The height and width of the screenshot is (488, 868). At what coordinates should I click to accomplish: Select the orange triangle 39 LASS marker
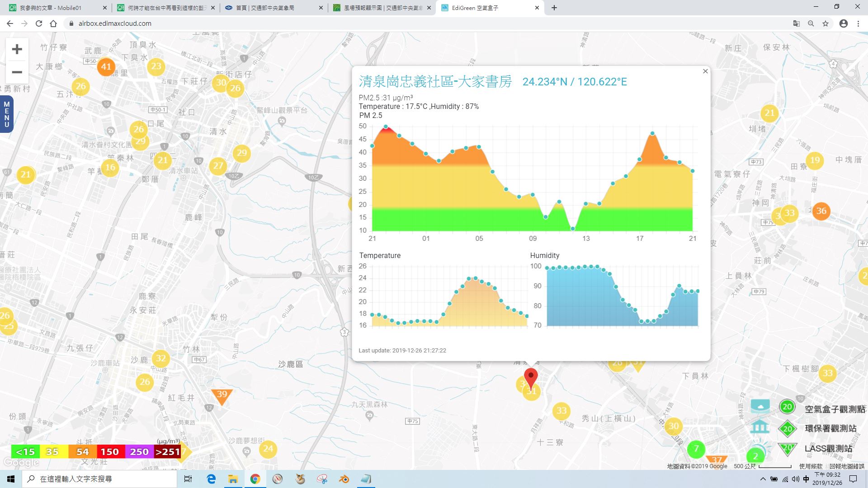(222, 396)
